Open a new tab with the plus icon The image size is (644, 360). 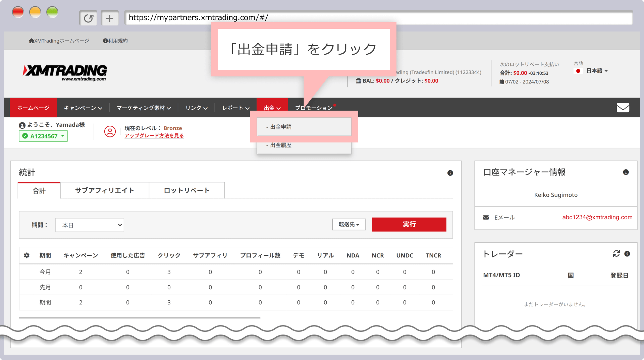(x=109, y=18)
